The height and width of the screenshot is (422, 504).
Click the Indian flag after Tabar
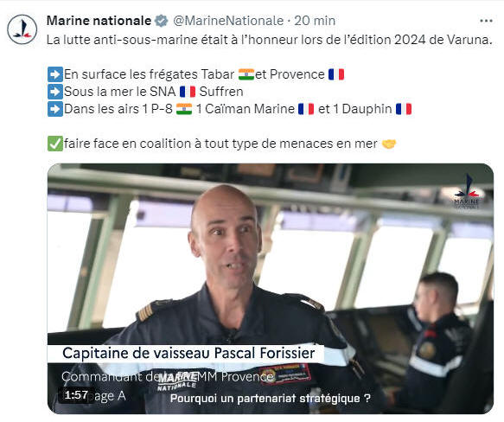[x=246, y=74]
